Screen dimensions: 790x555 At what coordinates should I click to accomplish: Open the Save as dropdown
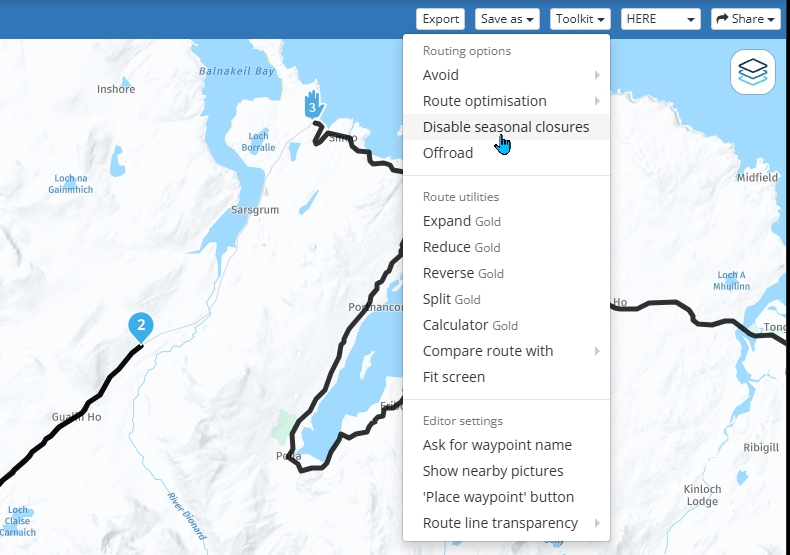(x=508, y=19)
